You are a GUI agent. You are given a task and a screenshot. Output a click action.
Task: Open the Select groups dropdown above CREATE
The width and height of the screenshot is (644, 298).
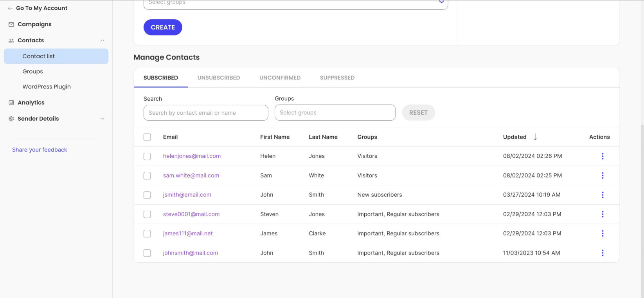click(x=296, y=4)
